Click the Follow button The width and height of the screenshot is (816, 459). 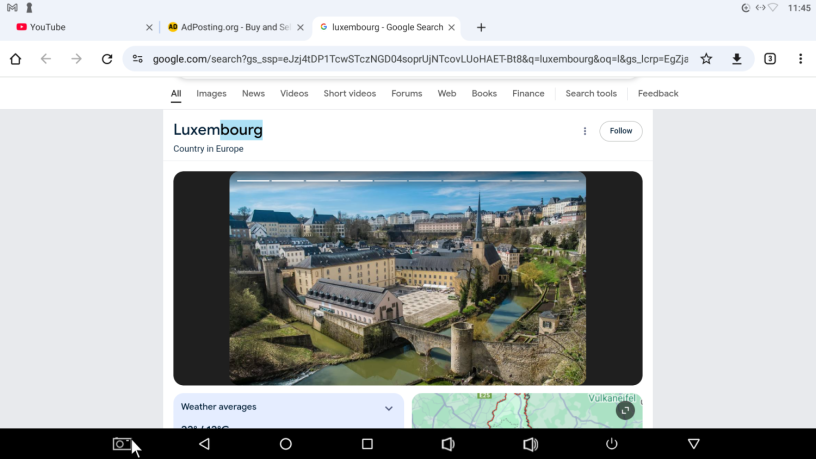pos(621,131)
